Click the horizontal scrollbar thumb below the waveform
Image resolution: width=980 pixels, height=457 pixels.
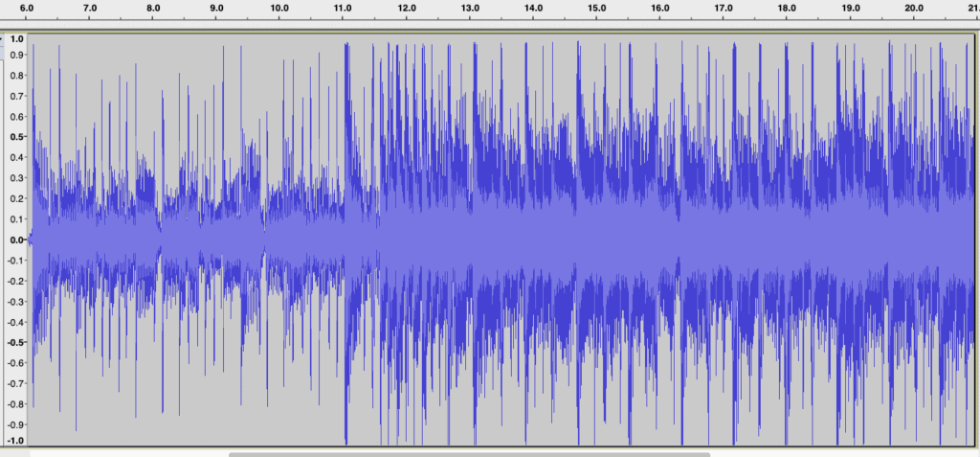(469, 454)
